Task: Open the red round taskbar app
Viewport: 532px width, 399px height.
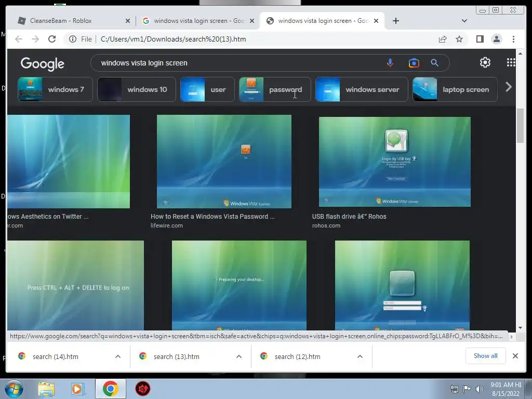Action: [x=143, y=389]
